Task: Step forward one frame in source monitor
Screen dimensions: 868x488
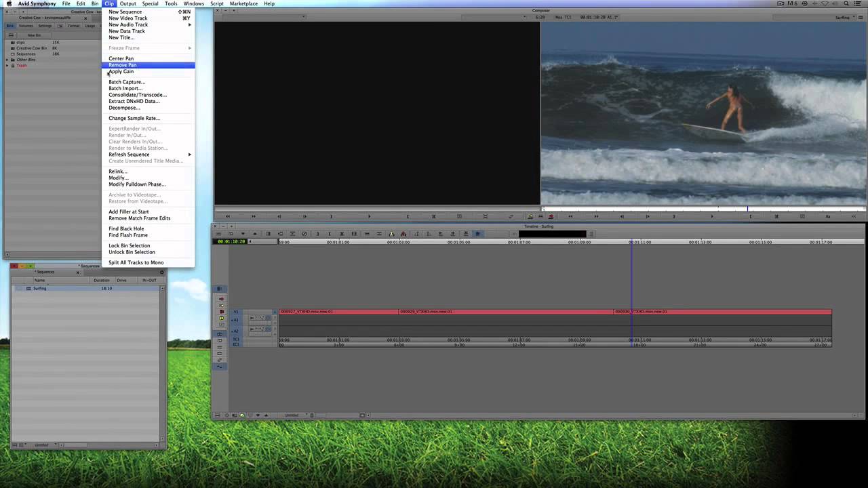Action: tap(304, 216)
